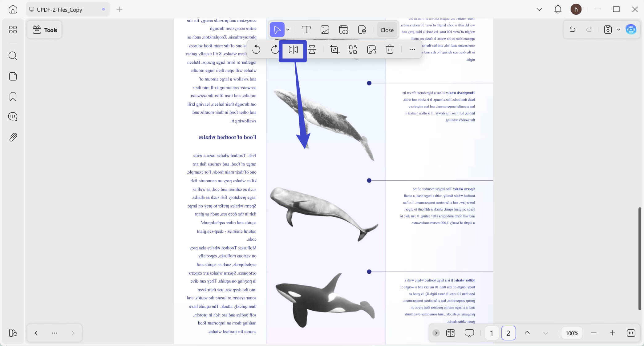Open the thumbnails grid panel
This screenshot has width=644, height=346.
[13, 30]
